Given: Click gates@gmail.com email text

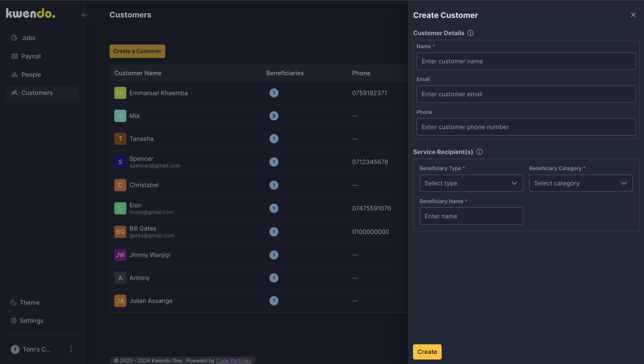Looking at the screenshot, I should click(152, 235).
